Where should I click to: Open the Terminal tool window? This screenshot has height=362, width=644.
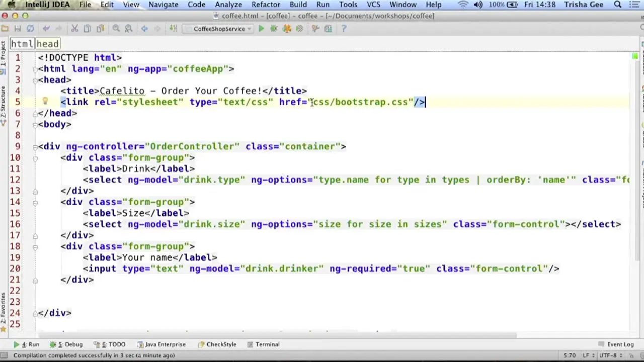coord(263,344)
